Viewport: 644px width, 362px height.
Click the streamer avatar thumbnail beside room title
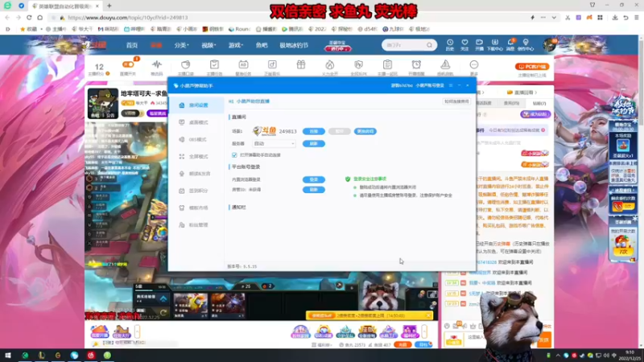coord(103,103)
